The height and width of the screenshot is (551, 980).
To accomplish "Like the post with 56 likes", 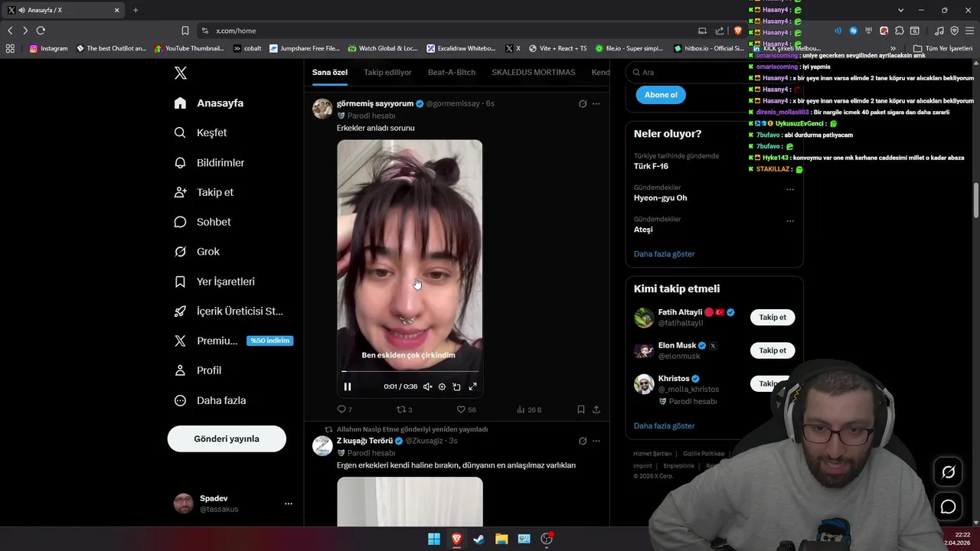I will point(466,409).
